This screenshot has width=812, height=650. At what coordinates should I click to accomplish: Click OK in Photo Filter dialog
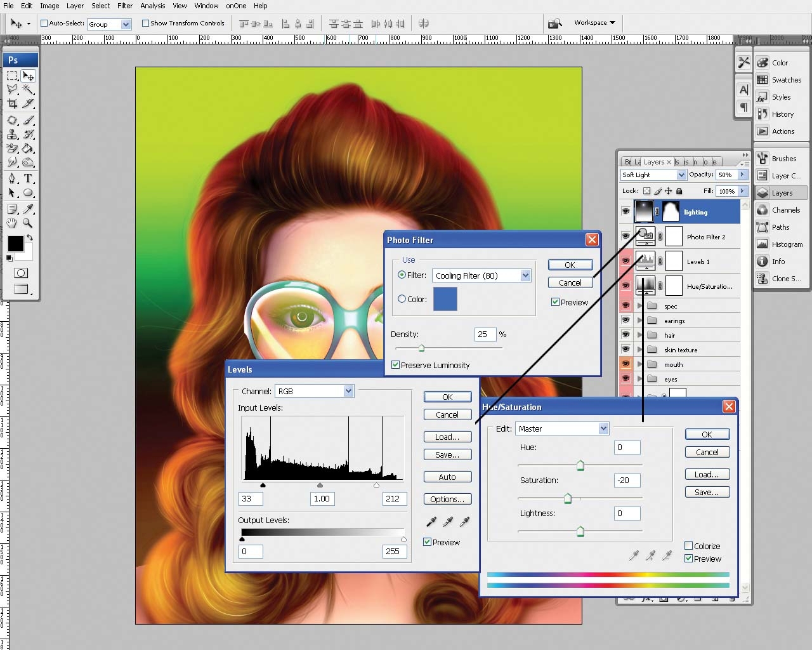[570, 265]
